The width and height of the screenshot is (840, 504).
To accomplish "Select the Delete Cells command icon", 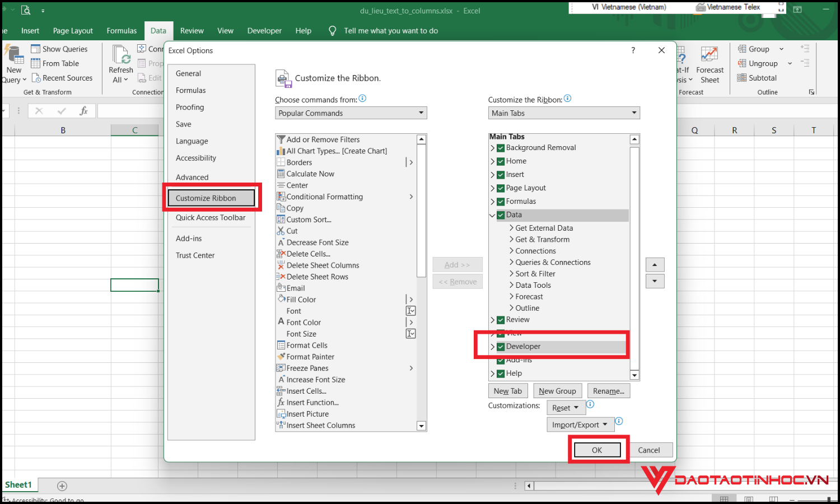I will (281, 254).
